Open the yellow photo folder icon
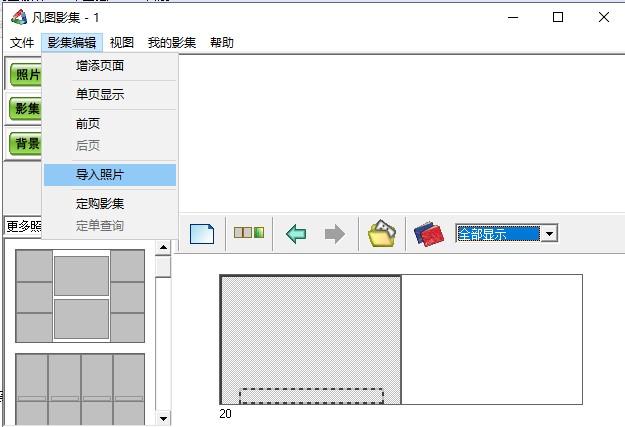The width and height of the screenshot is (625, 427). tap(382, 233)
